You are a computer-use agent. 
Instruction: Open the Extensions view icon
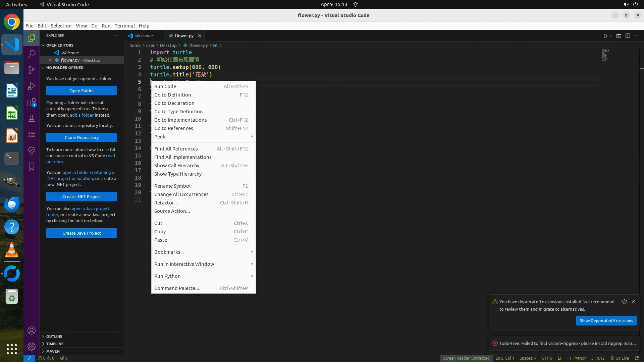point(32,102)
